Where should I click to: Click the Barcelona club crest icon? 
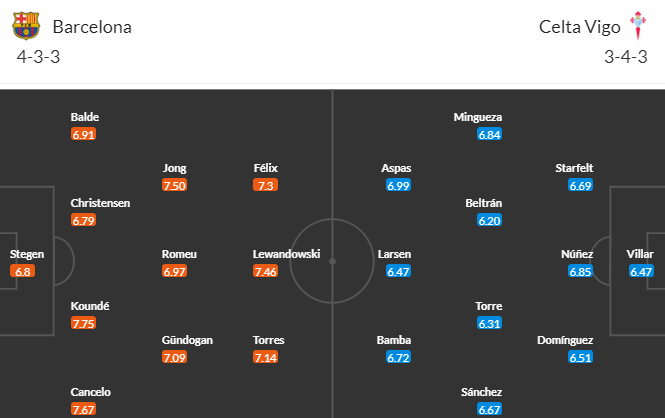click(x=26, y=26)
